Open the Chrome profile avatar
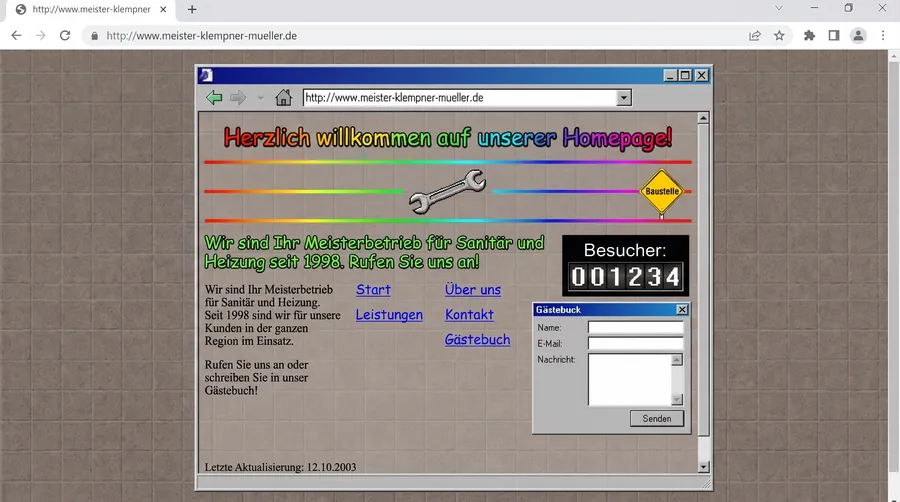The height and width of the screenshot is (502, 900). 858,36
